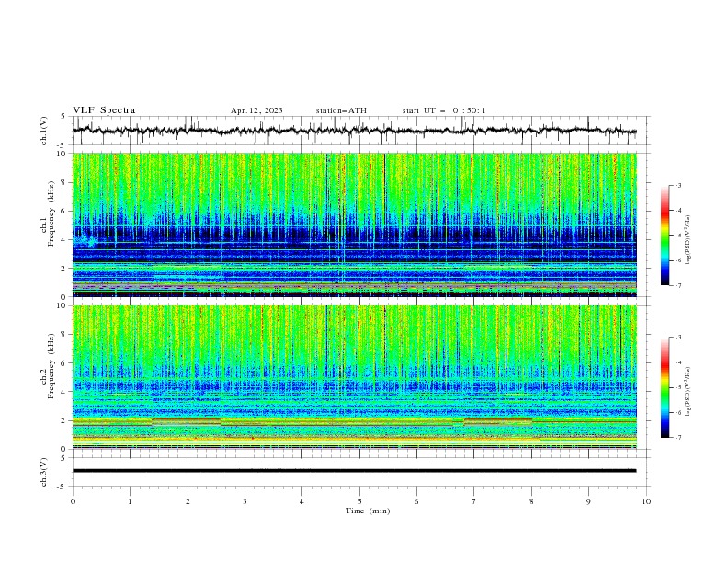Click the time axis tick label '0'
The image size is (728, 563).
click(73, 501)
